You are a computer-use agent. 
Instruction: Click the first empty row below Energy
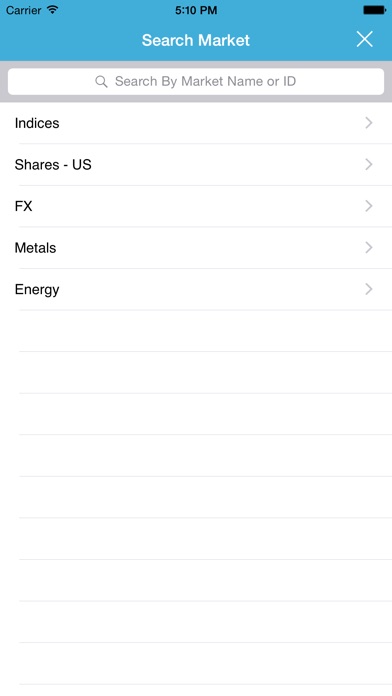tap(196, 331)
